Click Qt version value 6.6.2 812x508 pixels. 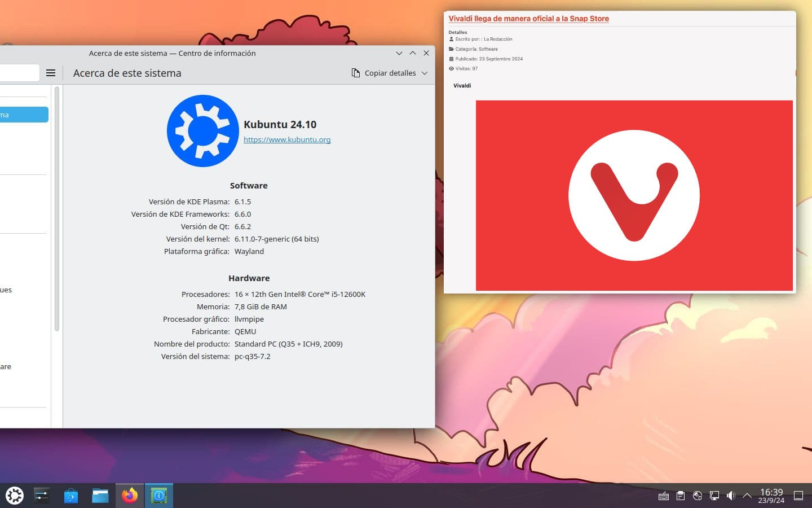tap(242, 226)
